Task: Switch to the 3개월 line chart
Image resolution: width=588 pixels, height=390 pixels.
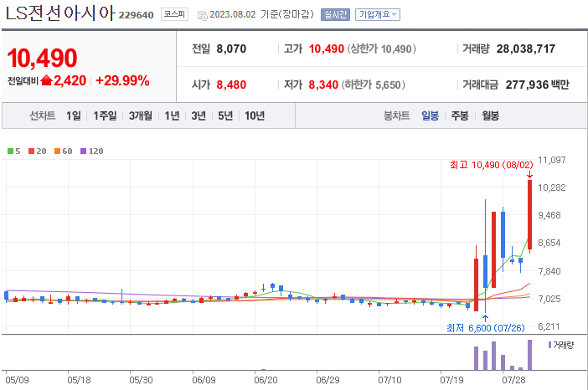Action: (141, 115)
